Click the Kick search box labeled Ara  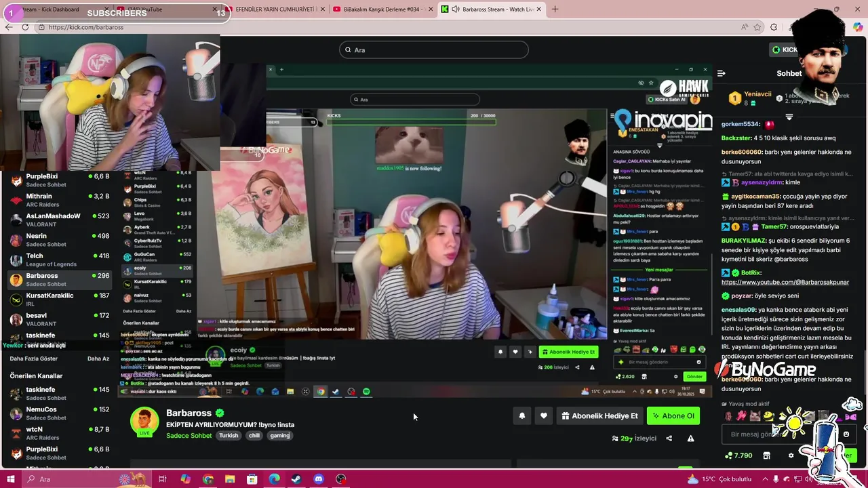click(434, 49)
